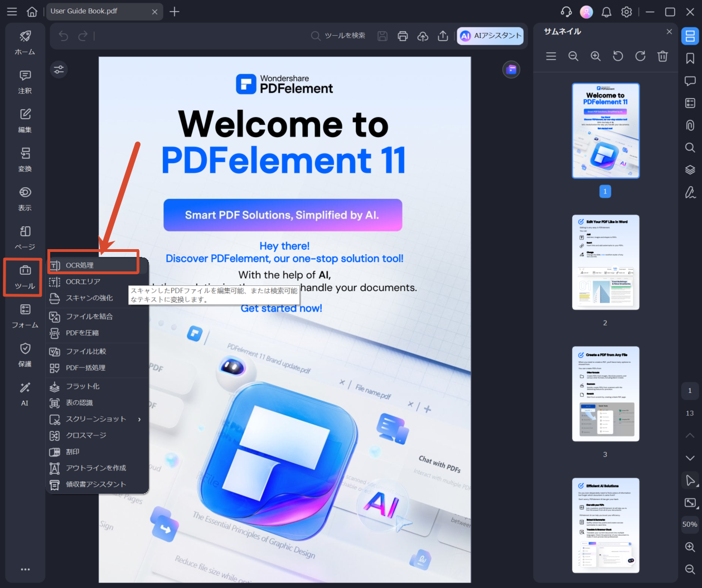Viewport: 702px width, 588px height.
Task: Select 表の認識 menu entry
Action: [98, 402]
